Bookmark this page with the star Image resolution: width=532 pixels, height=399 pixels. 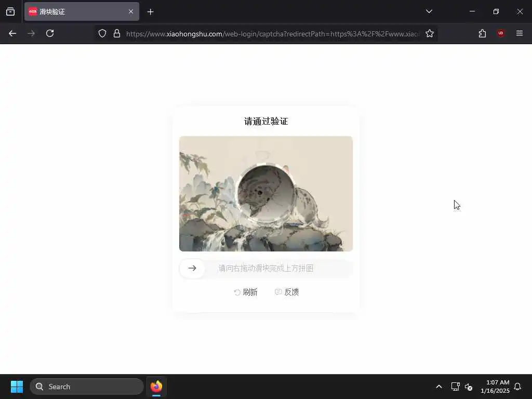pyautogui.click(x=430, y=33)
